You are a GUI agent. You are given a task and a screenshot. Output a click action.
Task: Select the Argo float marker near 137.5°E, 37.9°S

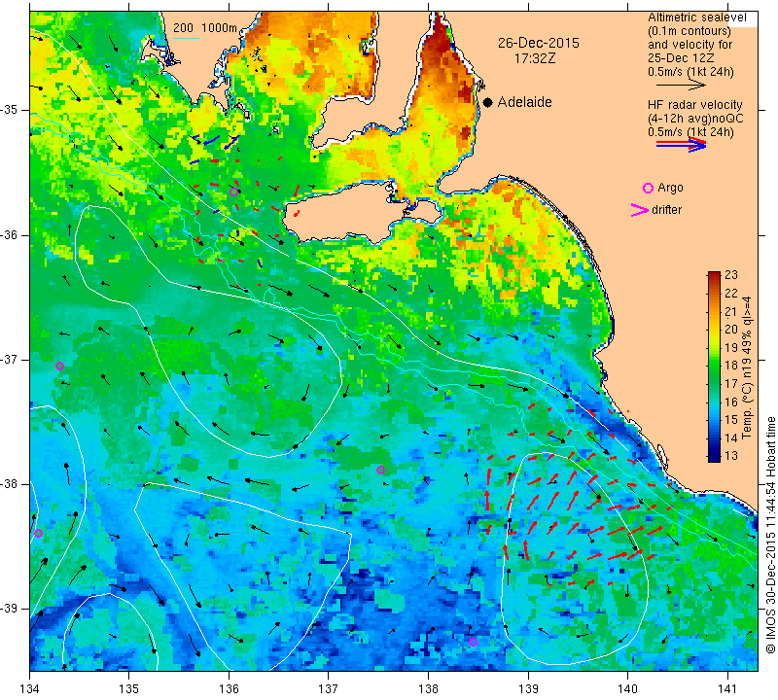tap(380, 471)
